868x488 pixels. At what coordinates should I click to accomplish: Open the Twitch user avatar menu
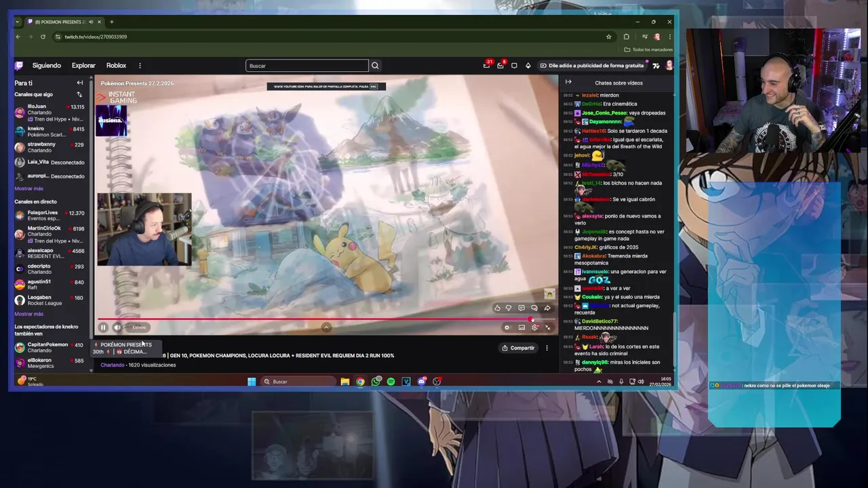pos(669,66)
